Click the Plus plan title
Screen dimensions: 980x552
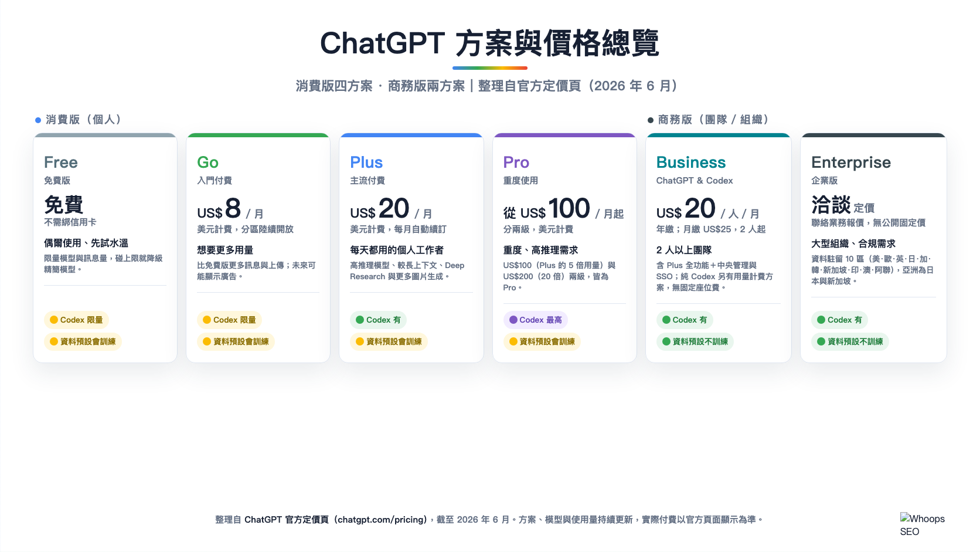[x=366, y=162]
